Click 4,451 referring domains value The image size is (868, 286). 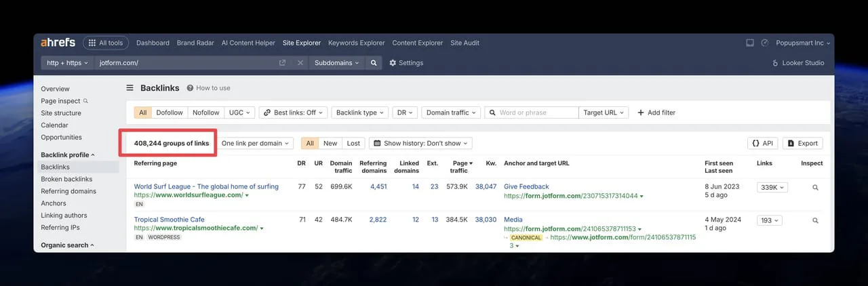tap(378, 186)
